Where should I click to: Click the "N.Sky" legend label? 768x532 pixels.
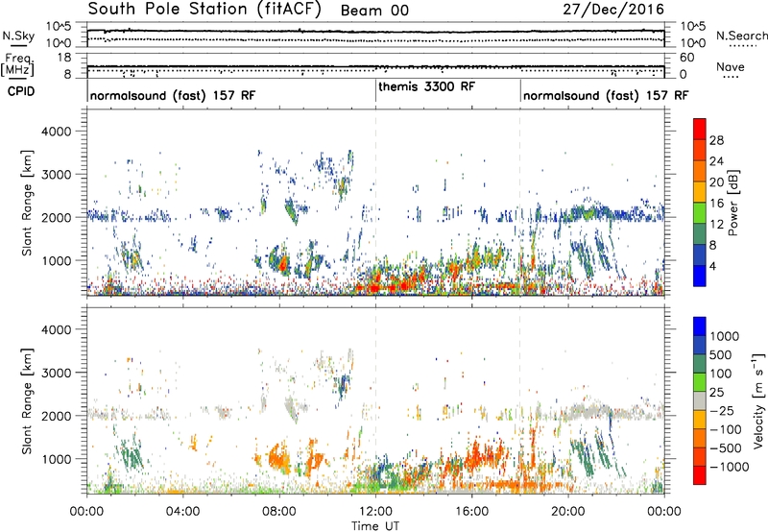coord(18,36)
